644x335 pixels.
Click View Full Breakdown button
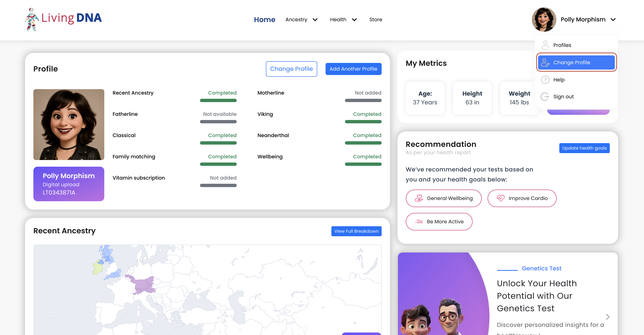[356, 231]
